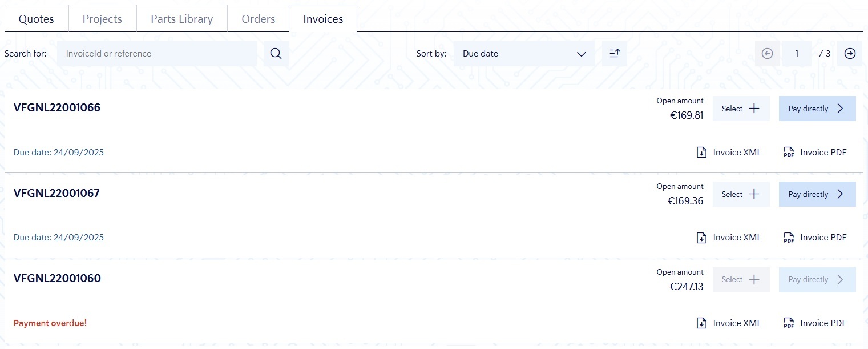
Task: Click the InvoiceId or reference search field
Action: (x=157, y=54)
